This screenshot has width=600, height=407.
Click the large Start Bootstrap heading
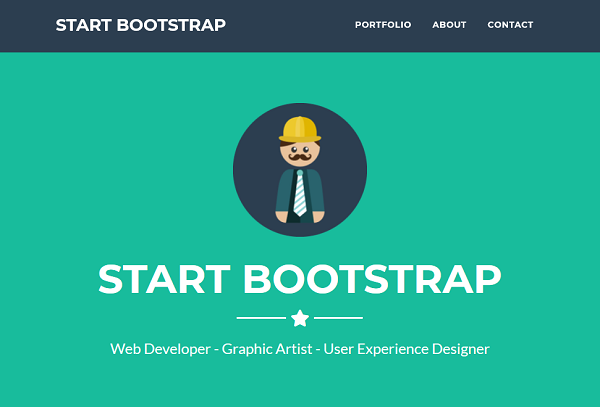(300, 279)
